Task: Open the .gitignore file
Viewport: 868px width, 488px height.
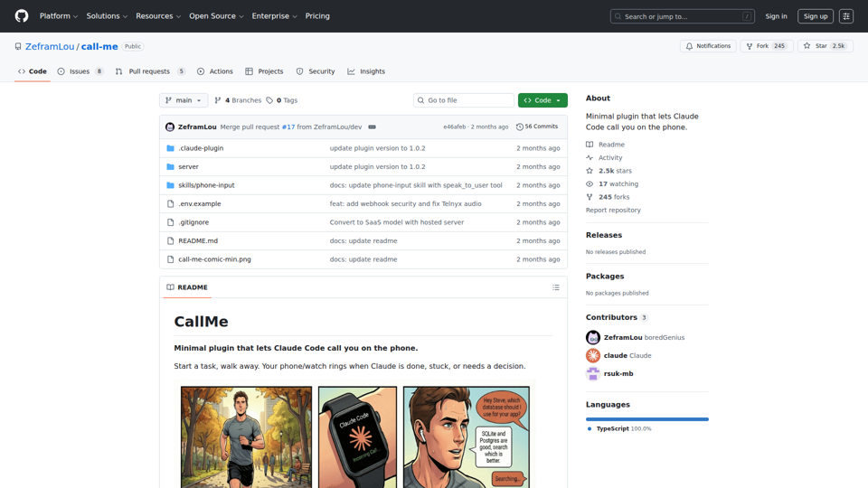Action: (x=193, y=222)
